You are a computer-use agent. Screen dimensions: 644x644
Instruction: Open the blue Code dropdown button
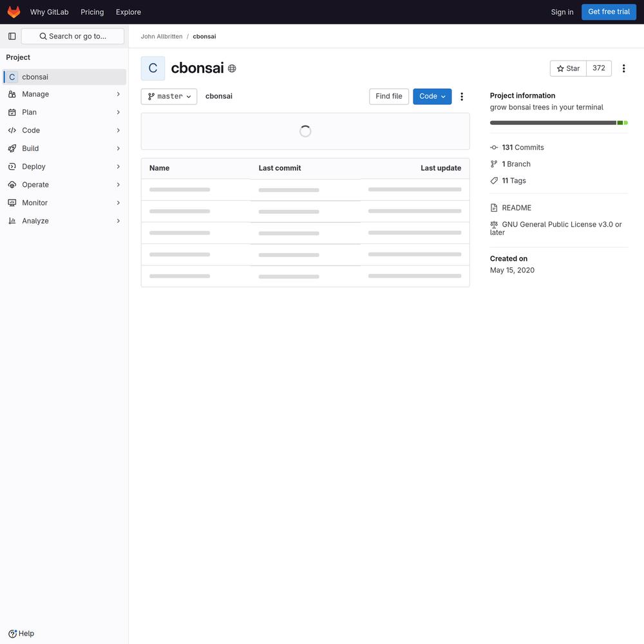[x=432, y=97]
